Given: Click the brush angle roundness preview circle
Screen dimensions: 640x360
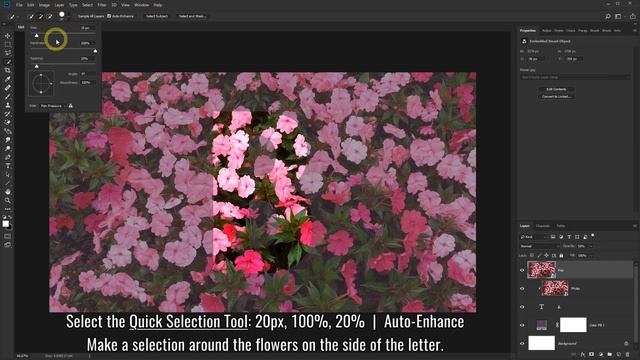Looking at the screenshot, I should click(41, 83).
